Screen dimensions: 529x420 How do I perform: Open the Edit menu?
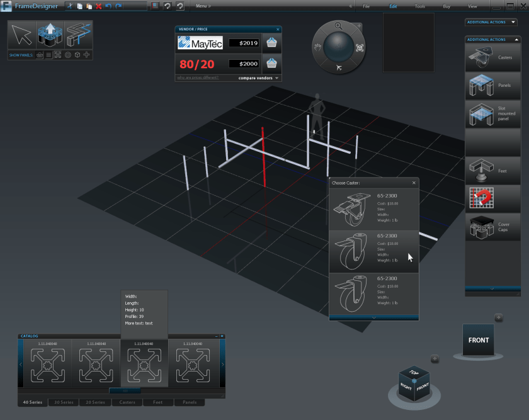coord(393,6)
